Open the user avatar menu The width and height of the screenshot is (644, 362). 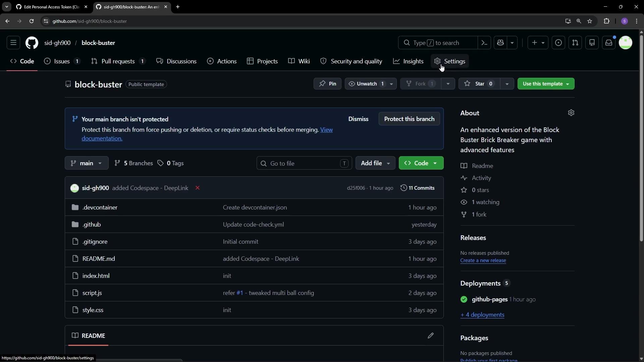(x=626, y=43)
